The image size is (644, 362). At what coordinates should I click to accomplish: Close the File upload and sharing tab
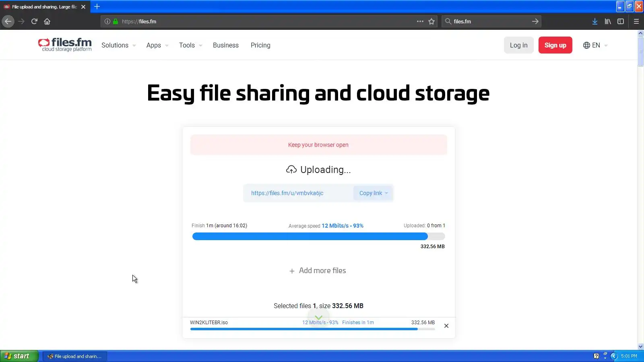pos(83,7)
